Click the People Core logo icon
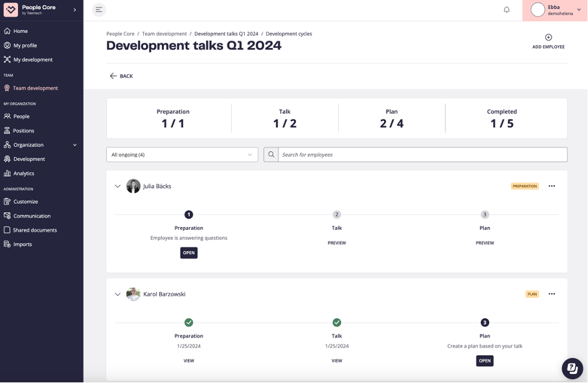 10,10
